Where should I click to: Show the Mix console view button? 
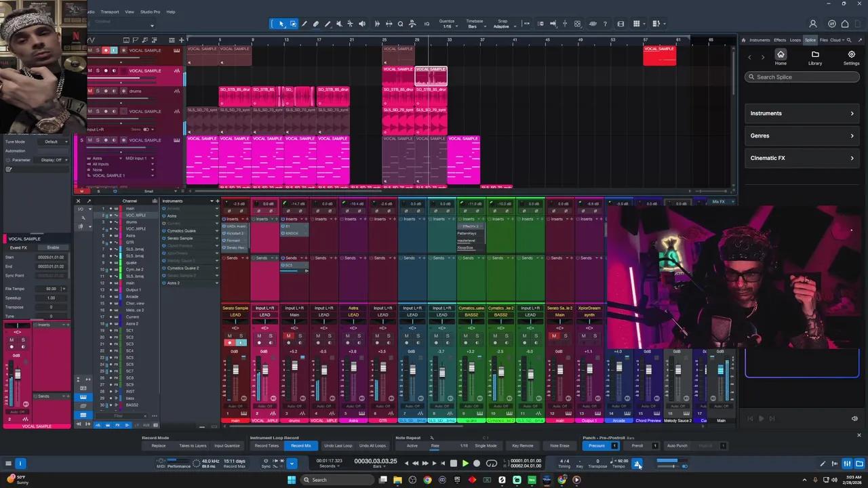coord(847,464)
